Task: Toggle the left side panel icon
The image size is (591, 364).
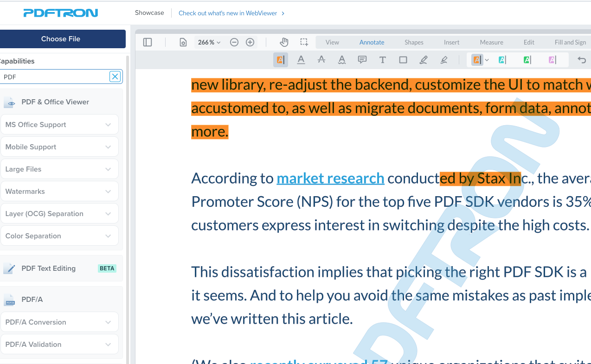Action: tap(148, 42)
